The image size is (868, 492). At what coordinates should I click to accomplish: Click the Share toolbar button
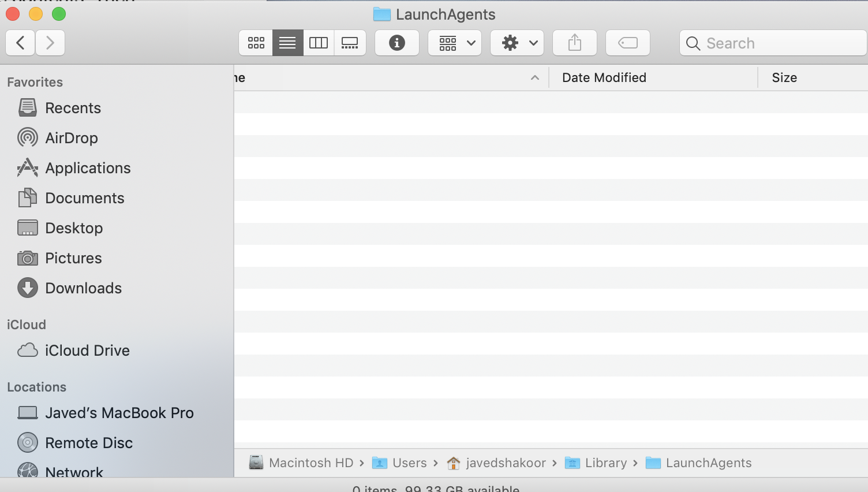575,43
